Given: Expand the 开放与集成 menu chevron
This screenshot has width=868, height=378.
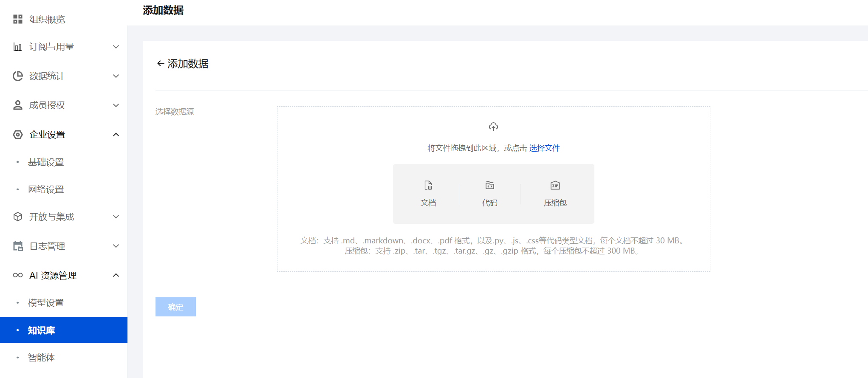Looking at the screenshot, I should pyautogui.click(x=116, y=217).
